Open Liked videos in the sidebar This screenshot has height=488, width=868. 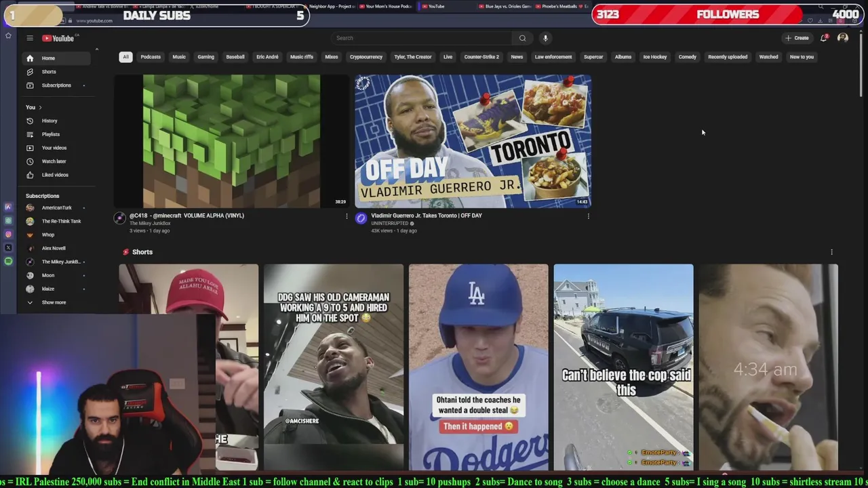point(57,175)
